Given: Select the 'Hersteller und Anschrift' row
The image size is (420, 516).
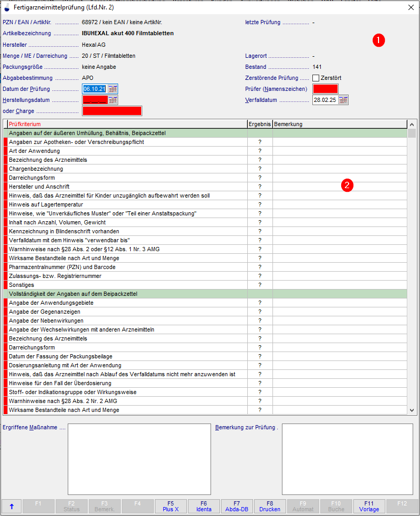Looking at the screenshot, I should tap(205, 187).
